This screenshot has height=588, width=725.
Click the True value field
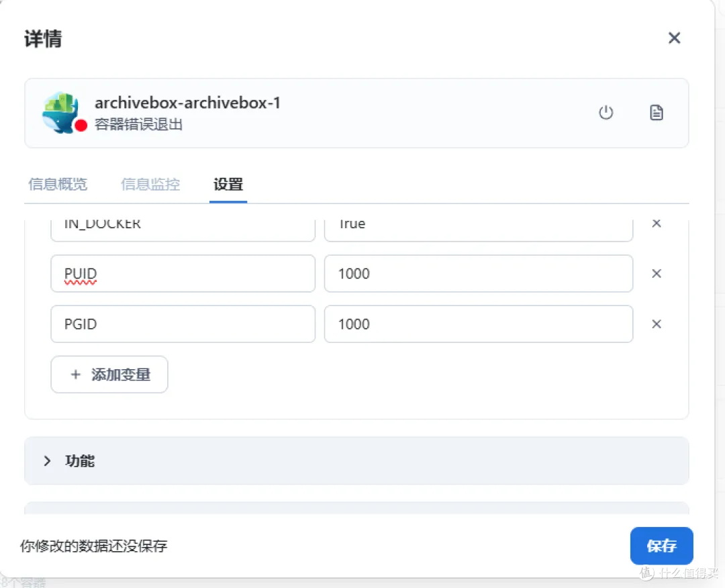[479, 230]
